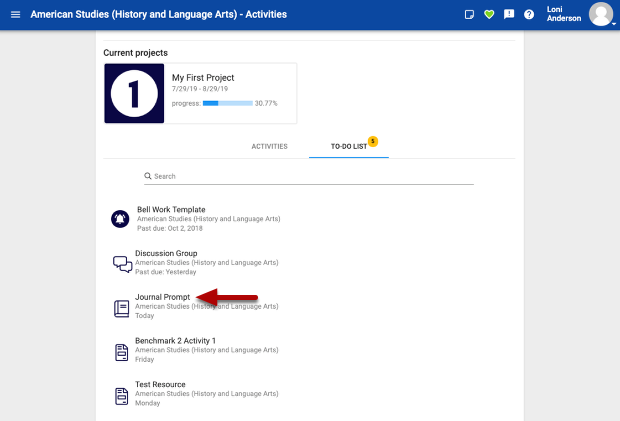Click the Search input field

(312, 176)
